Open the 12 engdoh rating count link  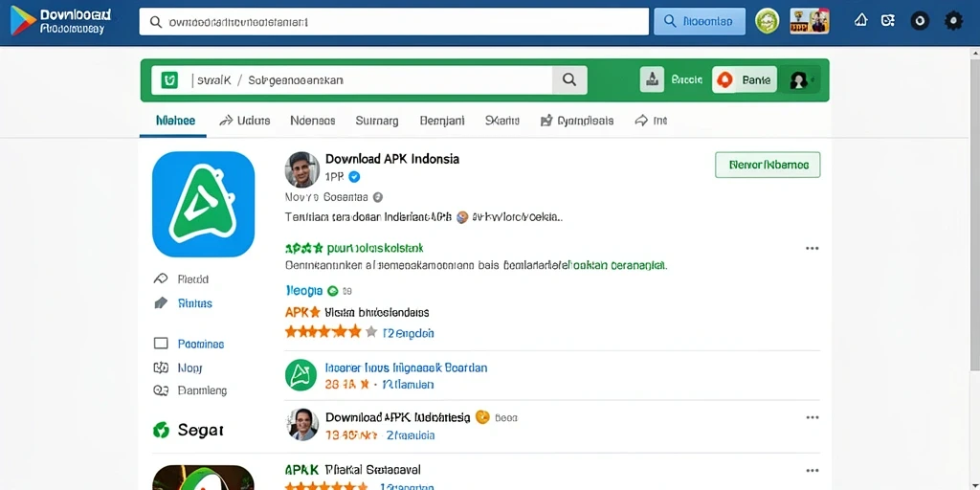point(408,333)
